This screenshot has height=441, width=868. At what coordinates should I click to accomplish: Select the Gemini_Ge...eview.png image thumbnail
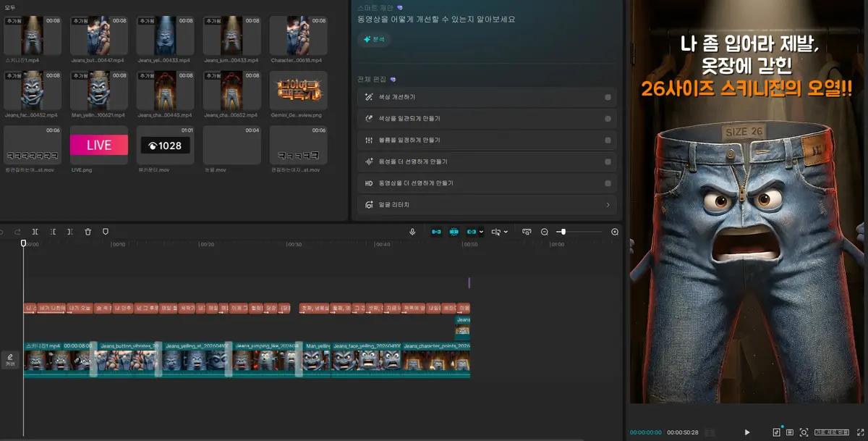(299, 91)
